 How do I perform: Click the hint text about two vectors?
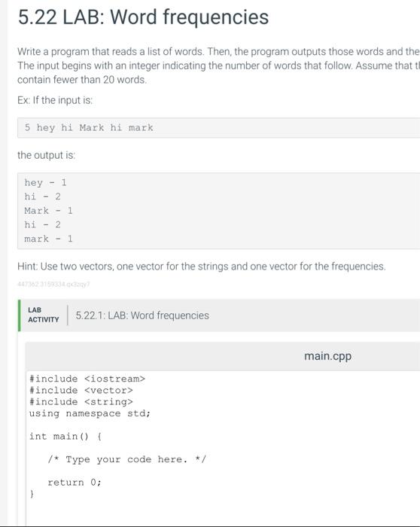[202, 267]
